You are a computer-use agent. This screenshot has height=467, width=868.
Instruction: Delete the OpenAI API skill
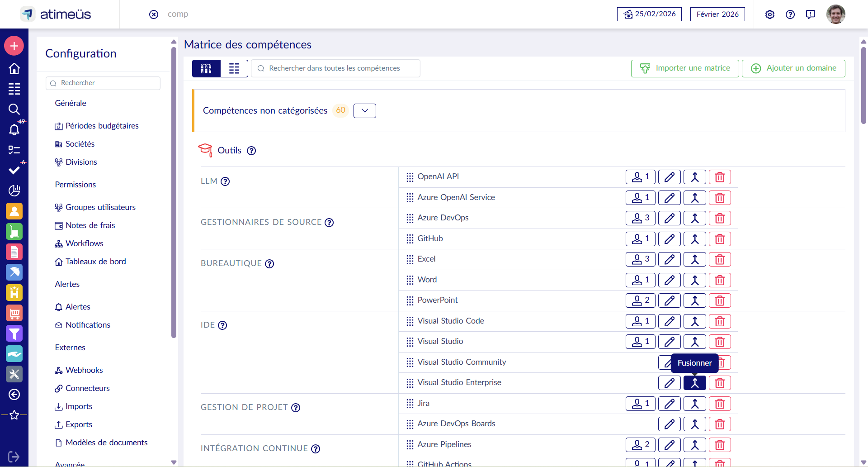(x=720, y=177)
